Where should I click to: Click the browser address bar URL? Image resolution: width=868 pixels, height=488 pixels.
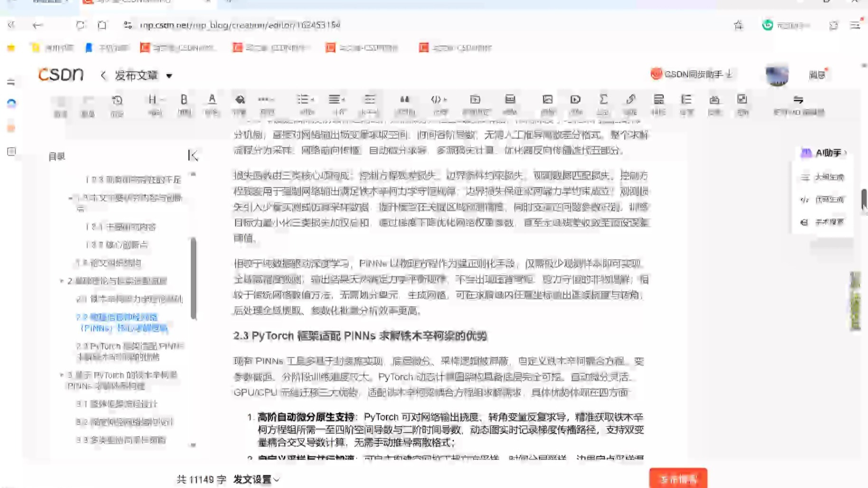[x=240, y=25]
